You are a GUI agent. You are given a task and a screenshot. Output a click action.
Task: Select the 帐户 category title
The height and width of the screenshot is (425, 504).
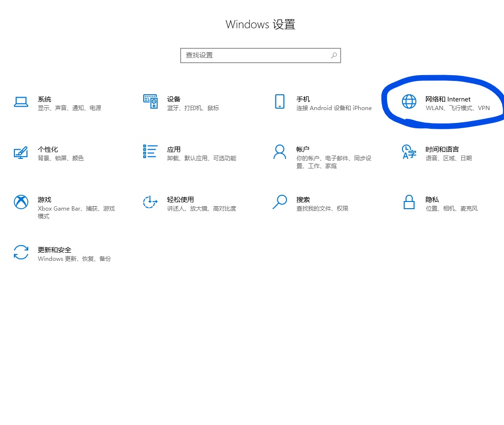click(x=303, y=150)
